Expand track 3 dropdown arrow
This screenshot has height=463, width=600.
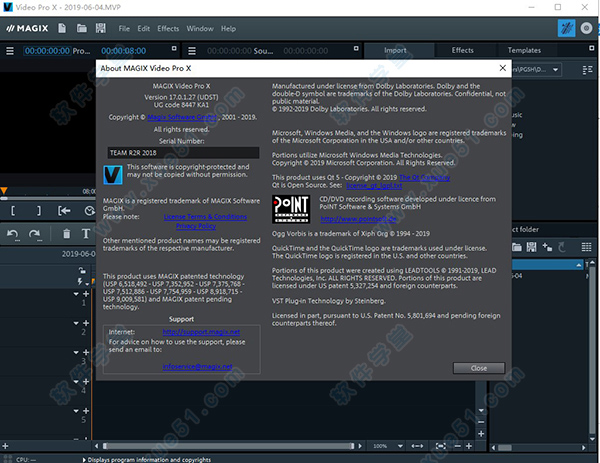pyautogui.click(x=76, y=352)
